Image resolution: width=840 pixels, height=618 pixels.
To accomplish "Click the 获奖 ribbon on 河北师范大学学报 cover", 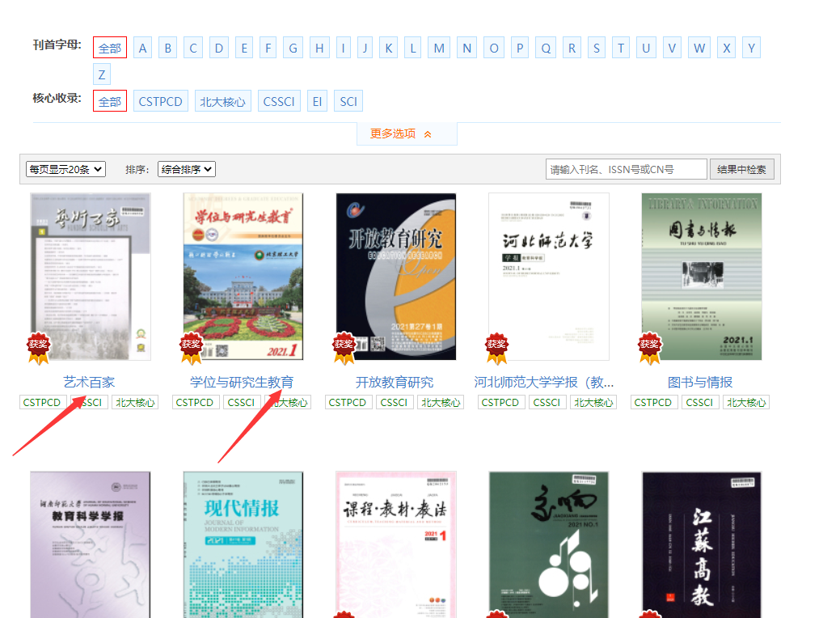I will point(497,346).
